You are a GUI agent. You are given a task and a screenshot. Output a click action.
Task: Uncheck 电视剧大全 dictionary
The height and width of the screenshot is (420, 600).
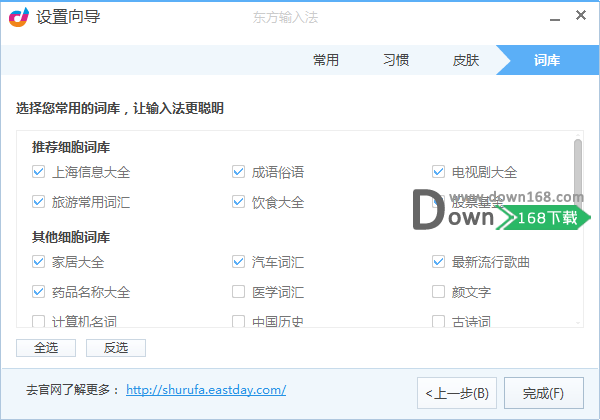439,172
